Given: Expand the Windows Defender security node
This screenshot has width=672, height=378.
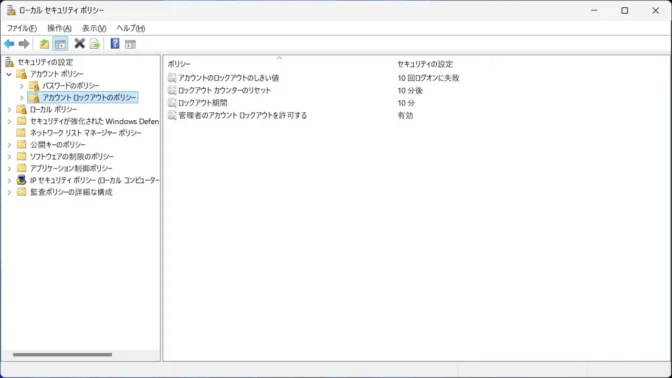Looking at the screenshot, I should coord(9,121).
